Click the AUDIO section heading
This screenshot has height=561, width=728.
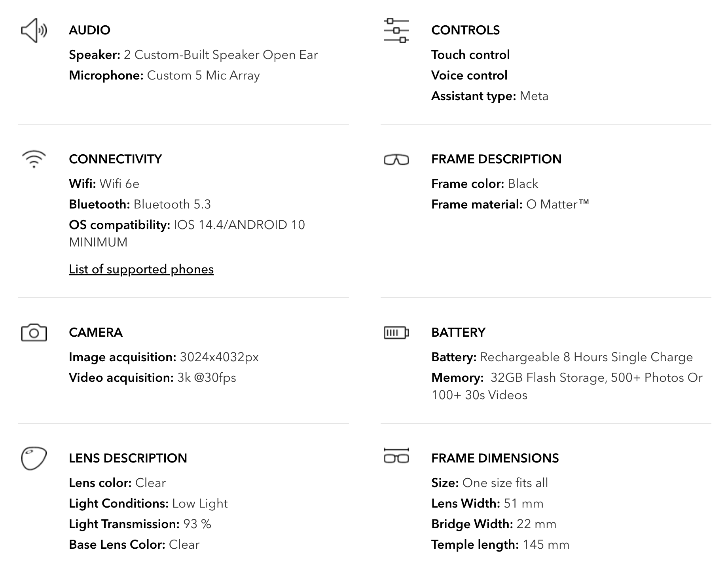[89, 30]
